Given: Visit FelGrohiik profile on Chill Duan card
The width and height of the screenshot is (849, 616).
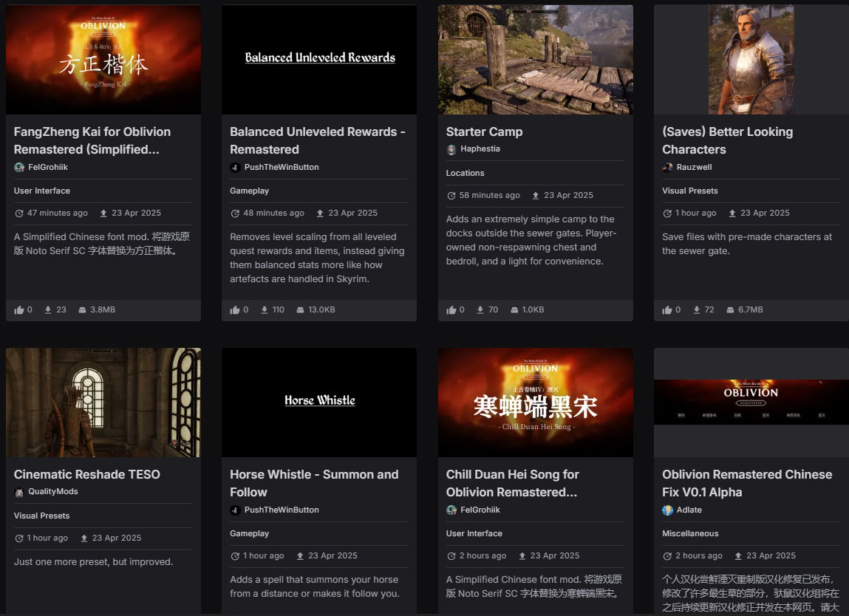Looking at the screenshot, I should 480,510.
